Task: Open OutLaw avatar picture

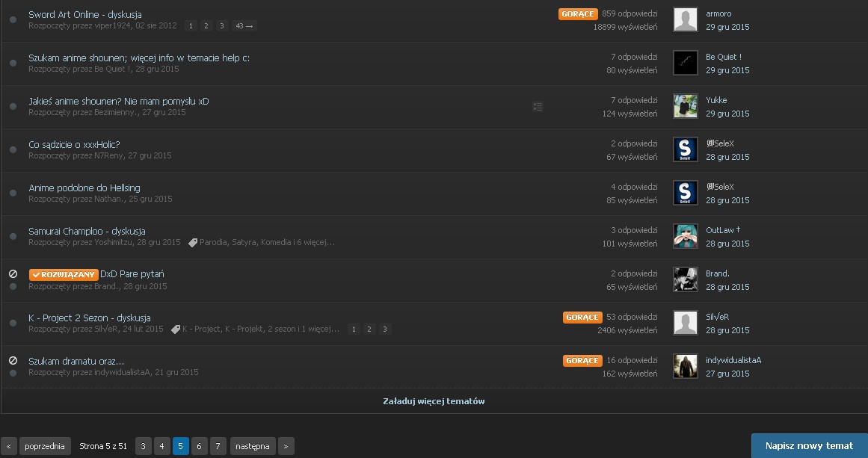Action: click(685, 236)
